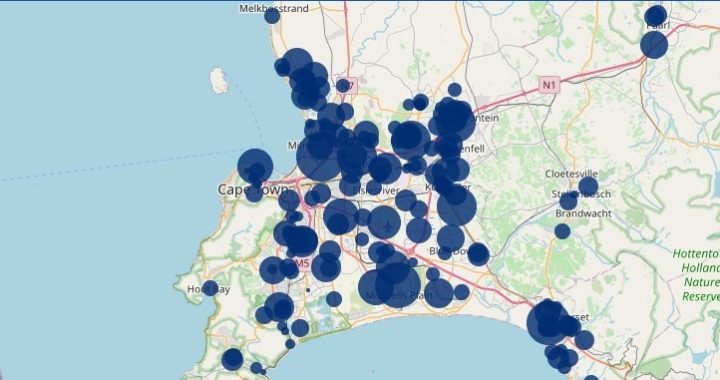Viewport: 720px width, 380px height.
Task: Select the bubble south of Brandwacht
Action: [x=562, y=231]
